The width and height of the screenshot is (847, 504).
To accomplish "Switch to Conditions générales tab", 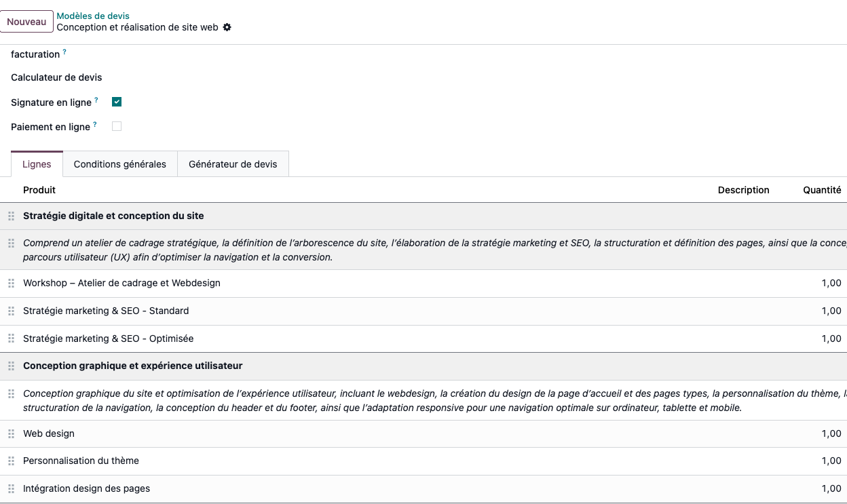I will (120, 164).
